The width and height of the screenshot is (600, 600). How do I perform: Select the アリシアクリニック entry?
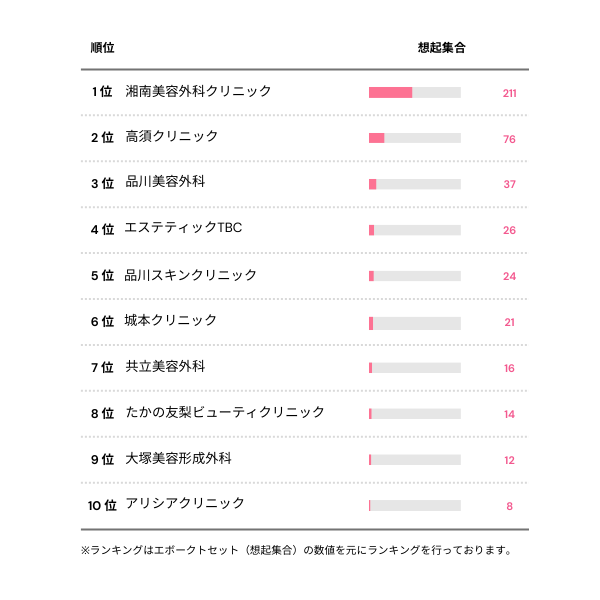(185, 504)
